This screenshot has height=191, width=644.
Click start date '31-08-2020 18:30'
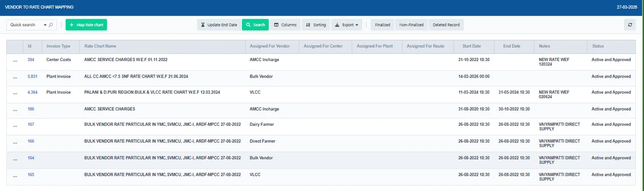tap(474, 109)
